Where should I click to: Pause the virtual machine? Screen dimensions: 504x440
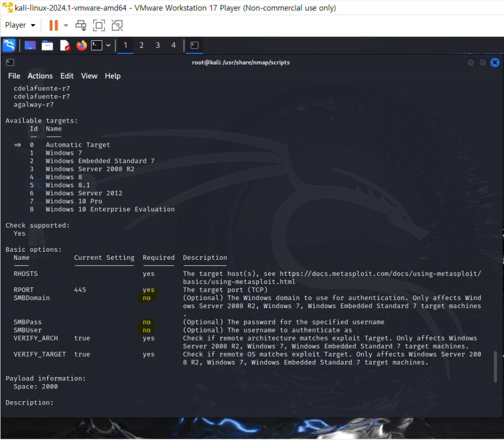pyautogui.click(x=53, y=25)
